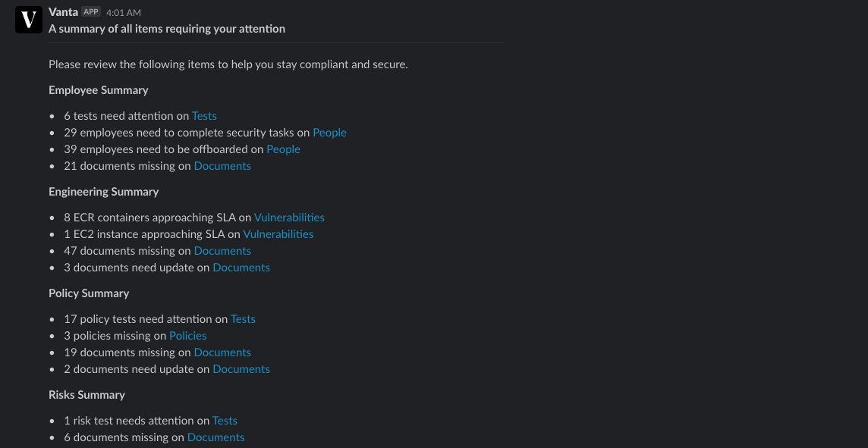
Task: Open Tests link for 6 tests needing attention
Action: [204, 116]
